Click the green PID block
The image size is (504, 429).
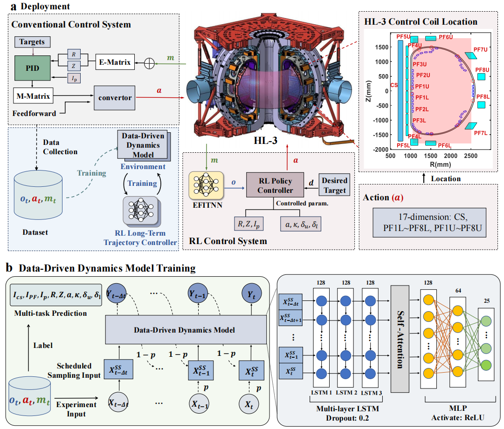click(x=32, y=69)
